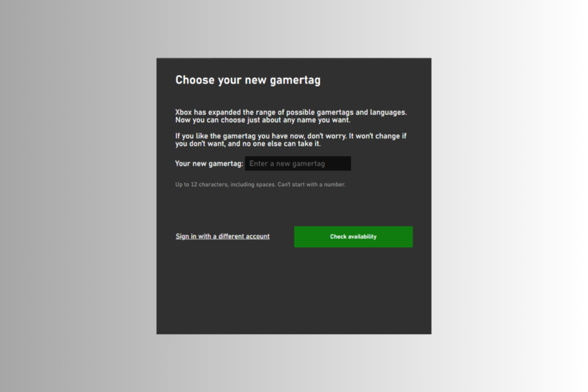Click the dark dialog background panel
This screenshot has width=588, height=392.
[x=292, y=299]
